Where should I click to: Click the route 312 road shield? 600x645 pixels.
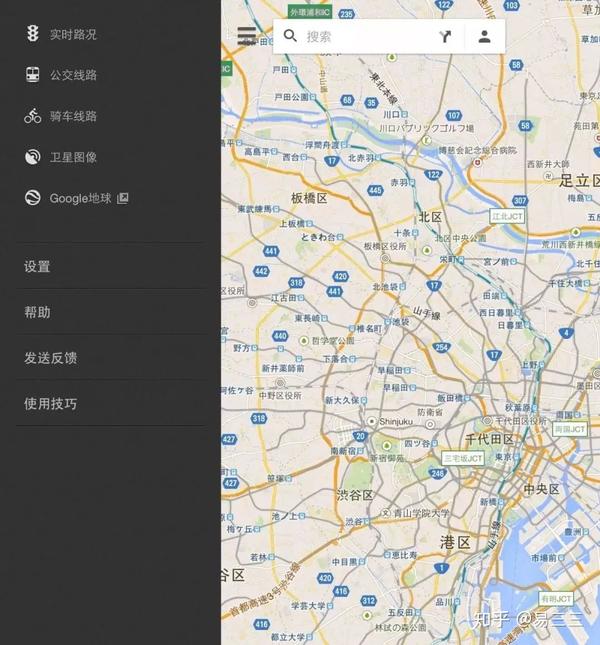pyautogui.click(x=368, y=601)
